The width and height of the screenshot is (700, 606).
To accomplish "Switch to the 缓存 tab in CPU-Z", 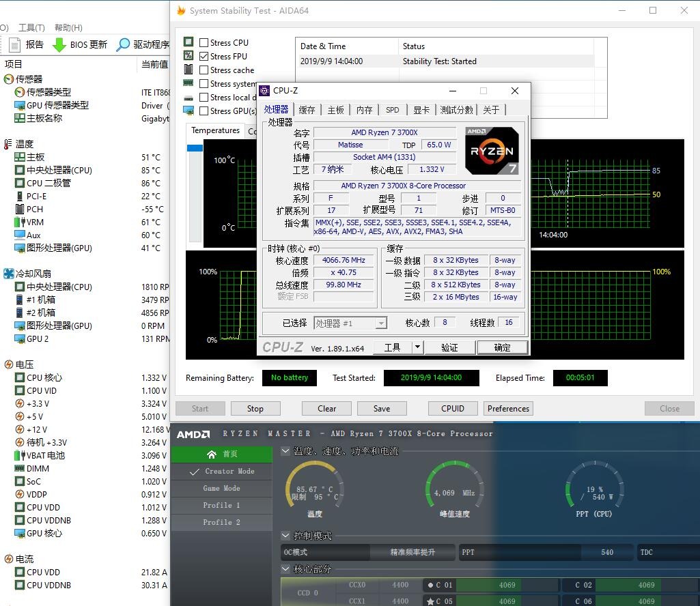I will (x=307, y=110).
